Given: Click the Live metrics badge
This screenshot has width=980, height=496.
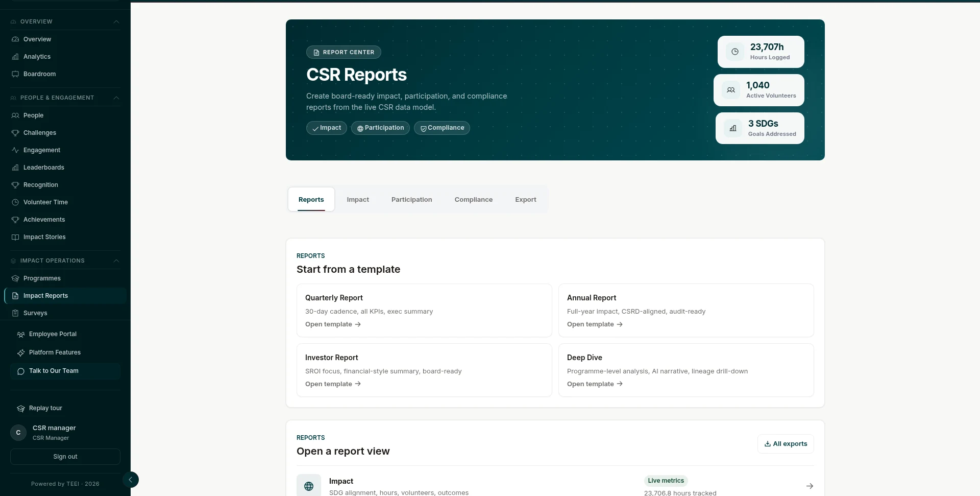Looking at the screenshot, I should 666,481.
